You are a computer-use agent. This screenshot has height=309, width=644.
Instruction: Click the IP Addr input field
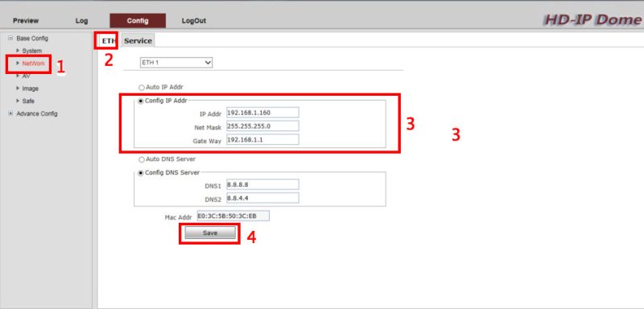(262, 113)
